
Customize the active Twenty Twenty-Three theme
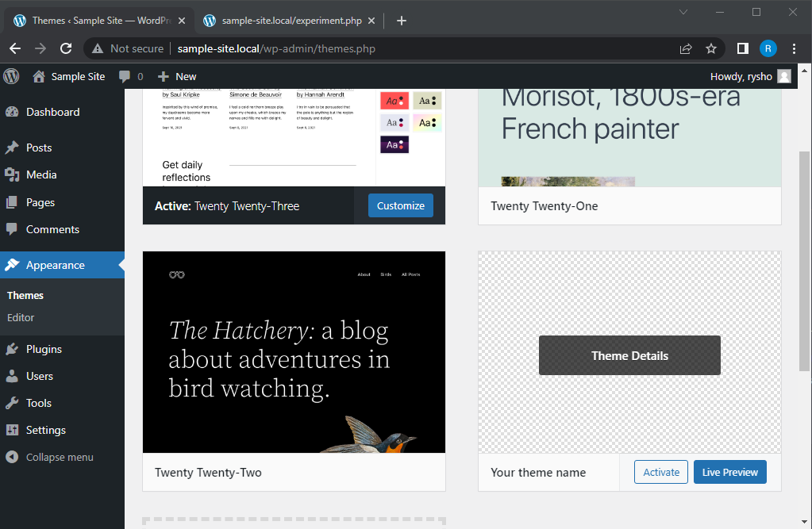(x=401, y=206)
